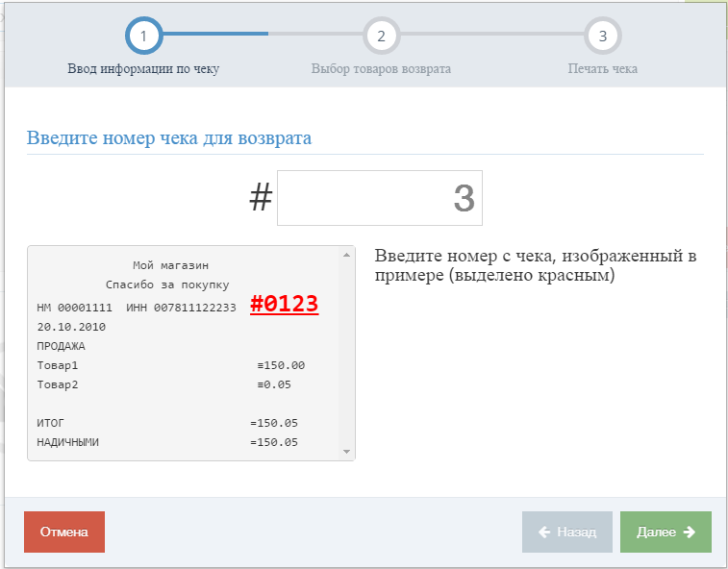
Task: Click the 'Мой магазин' receipt header text
Action: pyautogui.click(x=170, y=265)
